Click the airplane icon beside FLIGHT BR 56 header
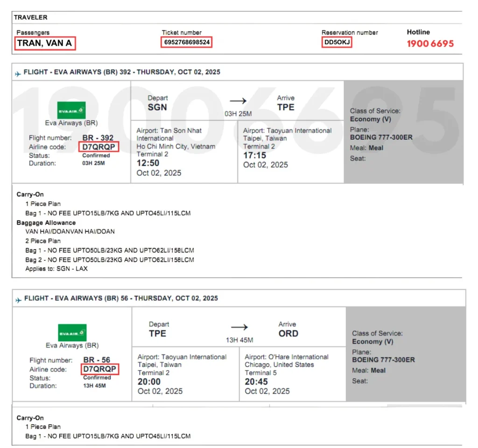Screen dimensions: 478x448 18,298
